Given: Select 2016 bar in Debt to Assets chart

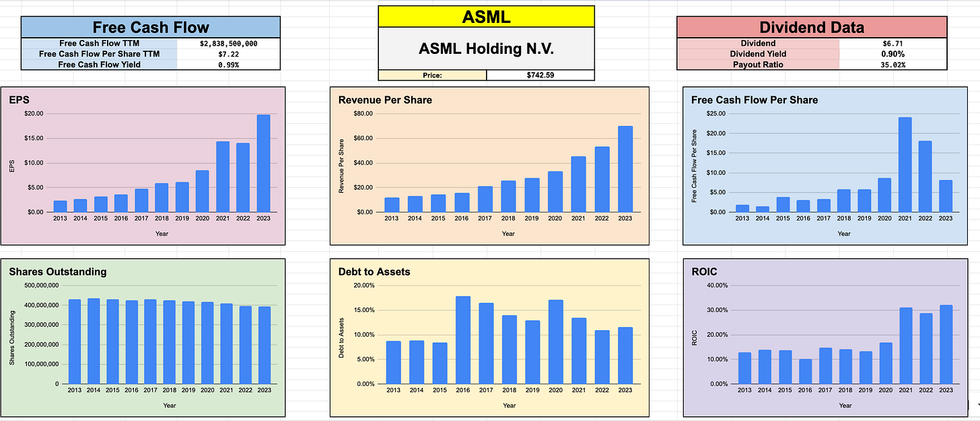Looking at the screenshot, I should pyautogui.click(x=463, y=340).
